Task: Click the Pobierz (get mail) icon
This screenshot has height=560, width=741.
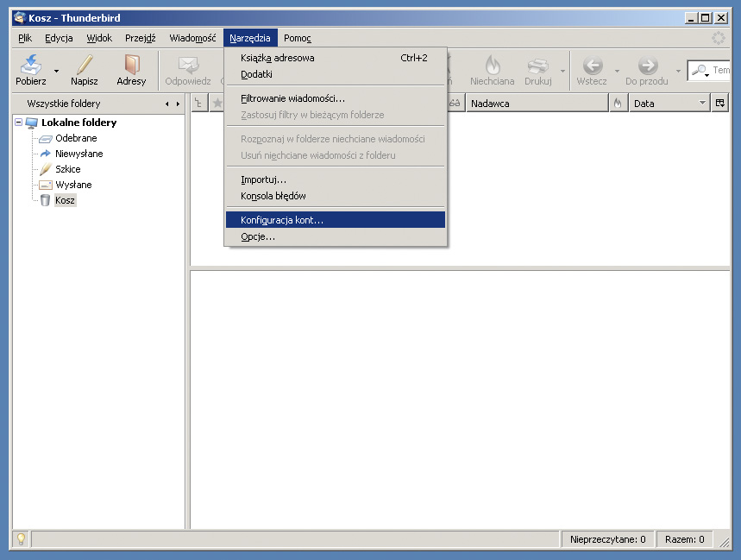Action: coord(31,66)
